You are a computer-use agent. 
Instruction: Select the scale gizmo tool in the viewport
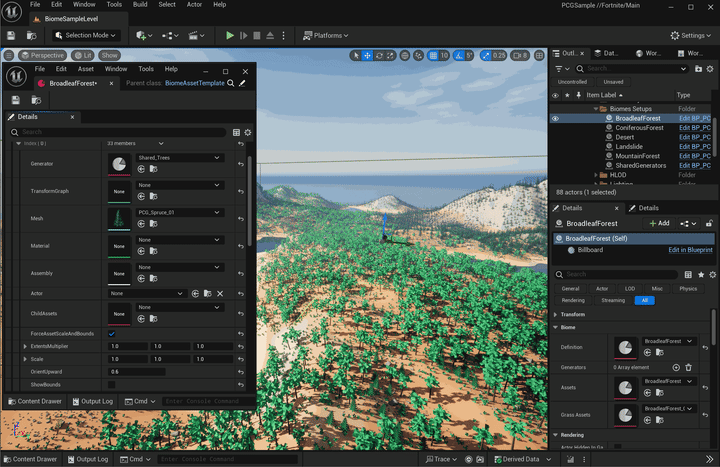(390, 56)
